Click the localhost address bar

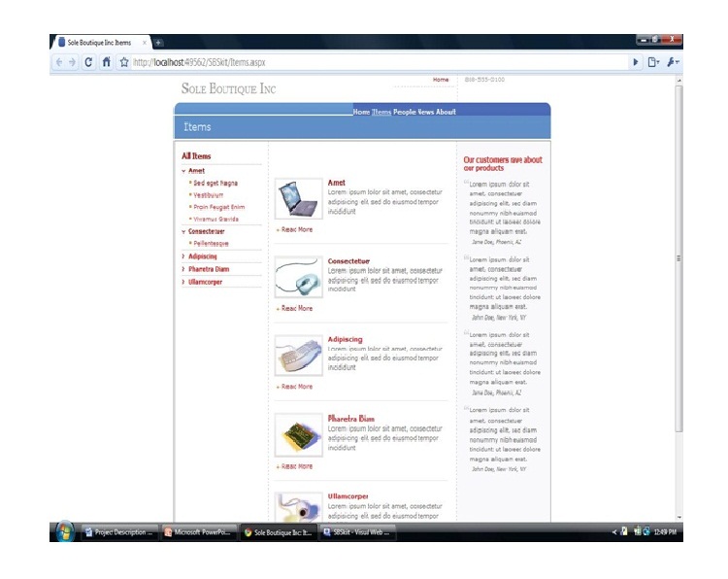point(379,62)
